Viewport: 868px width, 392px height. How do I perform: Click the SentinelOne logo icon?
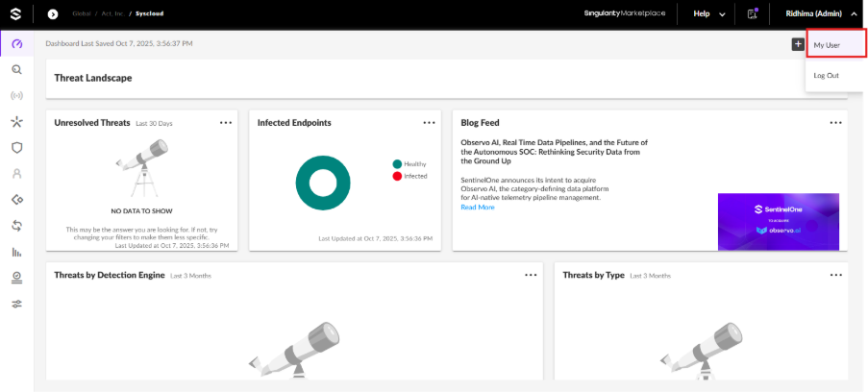click(x=16, y=13)
